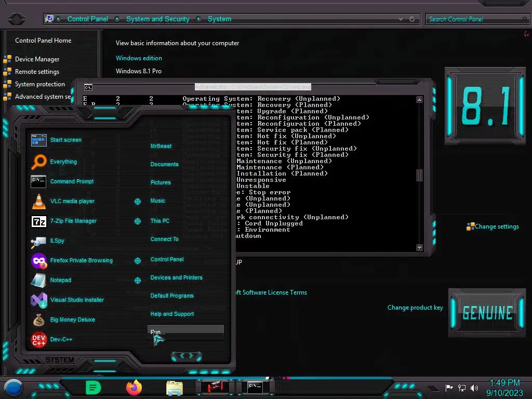
Task: Click Change product key link
Action: pos(415,308)
